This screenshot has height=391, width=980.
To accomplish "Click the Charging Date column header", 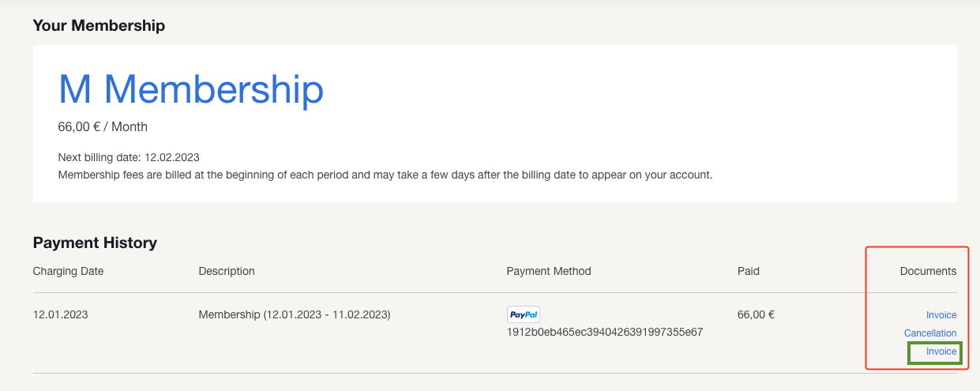I will (x=68, y=271).
